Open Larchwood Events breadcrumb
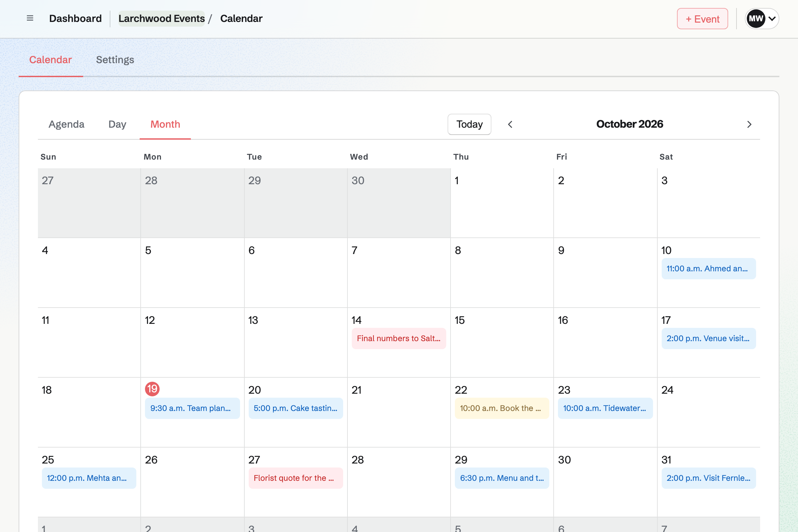The image size is (798, 532). [162, 18]
